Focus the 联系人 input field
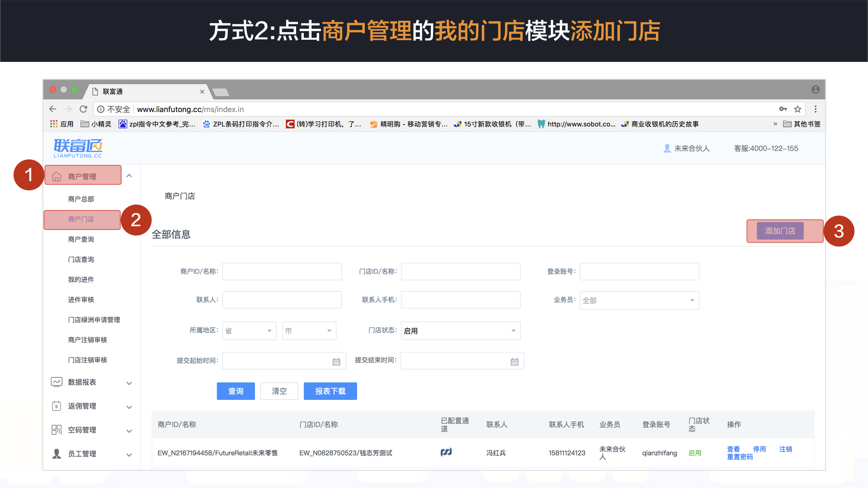868x488 pixels. pyautogui.click(x=282, y=300)
